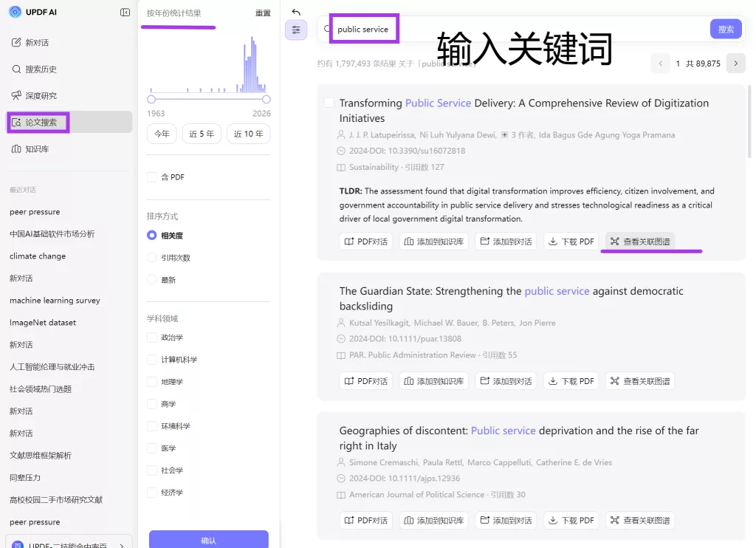Click 查看关联图谱 for the first paper
756x548 pixels.
tap(640, 242)
